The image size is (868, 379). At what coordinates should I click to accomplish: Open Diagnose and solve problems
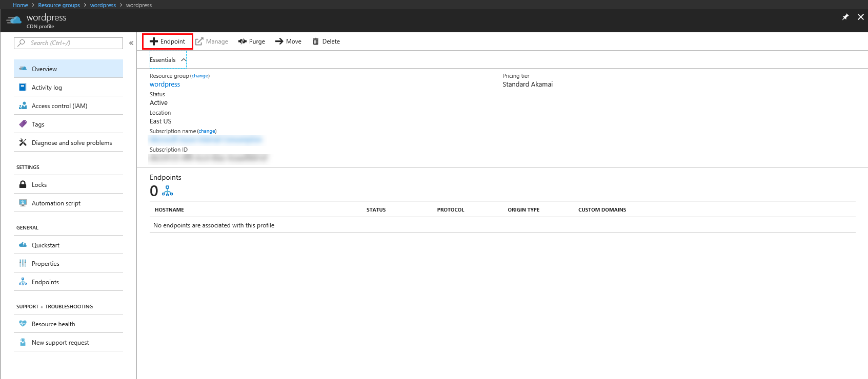point(69,142)
